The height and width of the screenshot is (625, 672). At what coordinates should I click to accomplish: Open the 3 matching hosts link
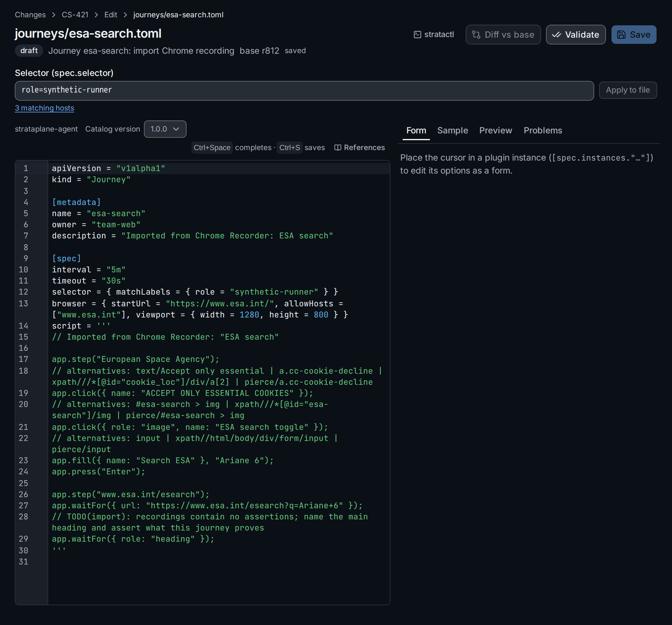(x=44, y=108)
